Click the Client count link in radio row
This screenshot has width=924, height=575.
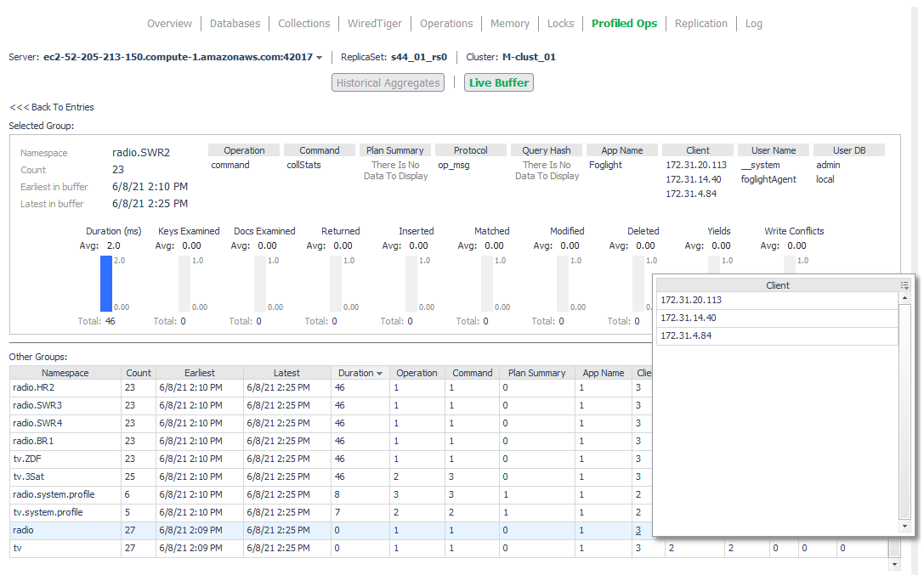(x=638, y=530)
